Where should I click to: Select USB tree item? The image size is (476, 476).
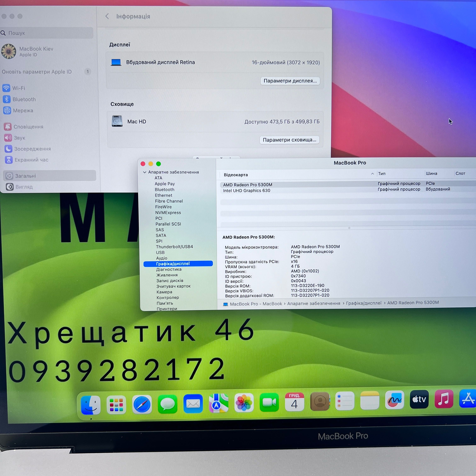coord(160,252)
